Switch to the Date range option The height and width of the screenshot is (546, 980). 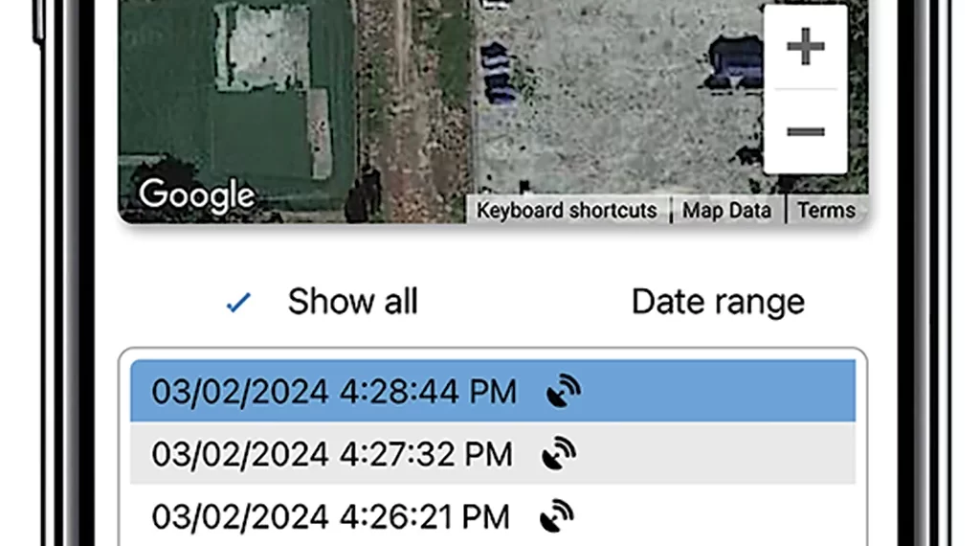[x=718, y=302]
